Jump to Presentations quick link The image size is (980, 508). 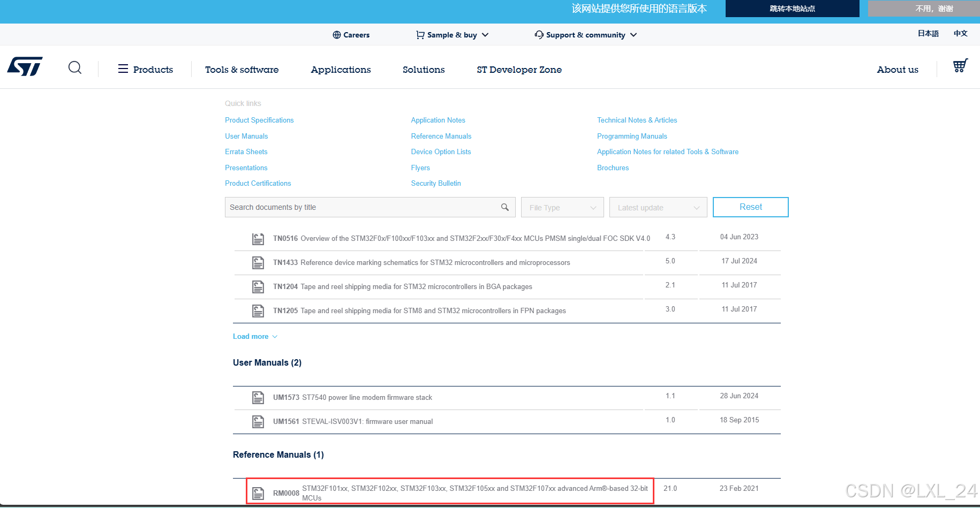click(x=246, y=168)
